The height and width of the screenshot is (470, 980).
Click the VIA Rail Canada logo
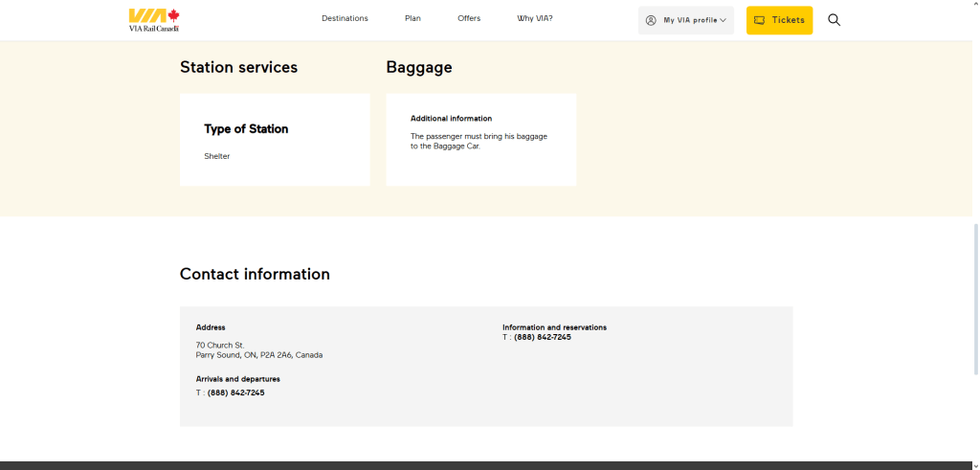(154, 20)
